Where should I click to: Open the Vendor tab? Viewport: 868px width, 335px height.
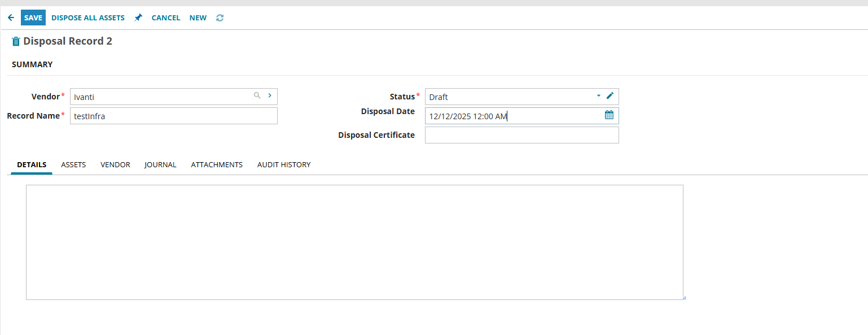click(115, 164)
